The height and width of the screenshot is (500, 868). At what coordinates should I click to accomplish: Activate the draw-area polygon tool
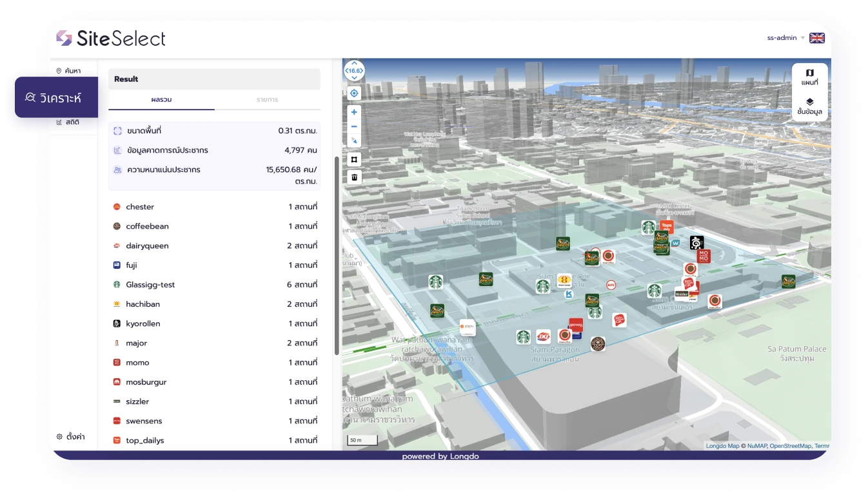pyautogui.click(x=354, y=159)
